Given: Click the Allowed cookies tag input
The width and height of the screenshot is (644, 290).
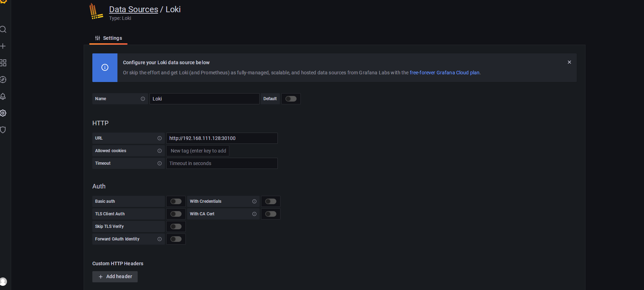Looking at the screenshot, I should coord(198,151).
